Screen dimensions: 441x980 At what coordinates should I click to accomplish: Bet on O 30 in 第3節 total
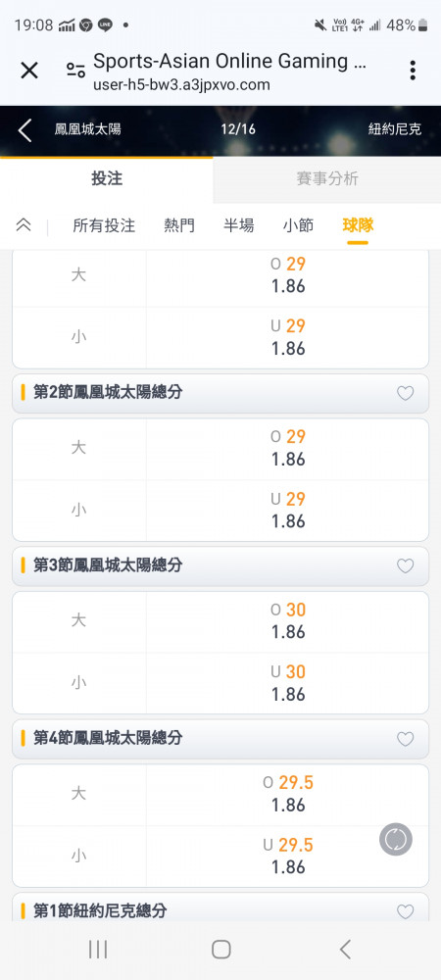coord(287,621)
